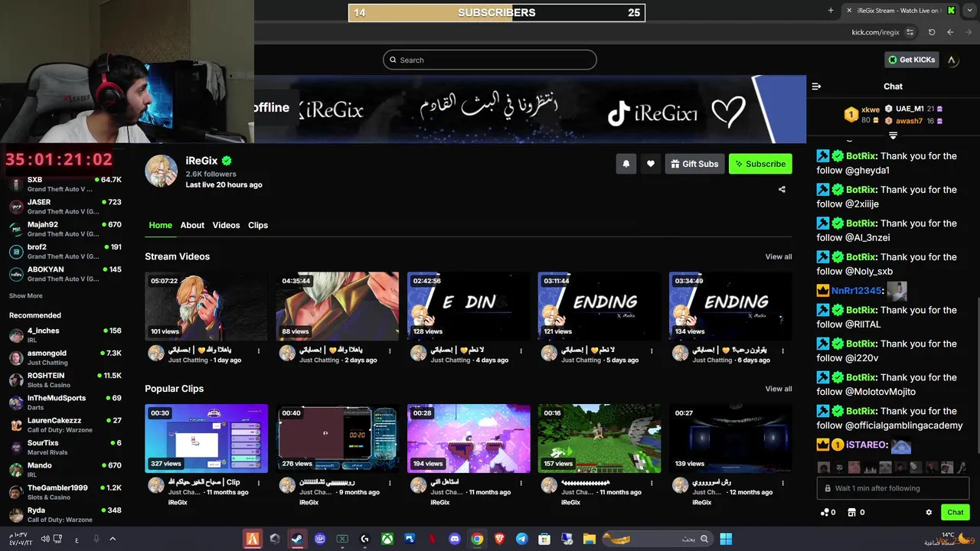Click the Get KICKs button
The height and width of the screenshot is (551, 980).
click(911, 60)
